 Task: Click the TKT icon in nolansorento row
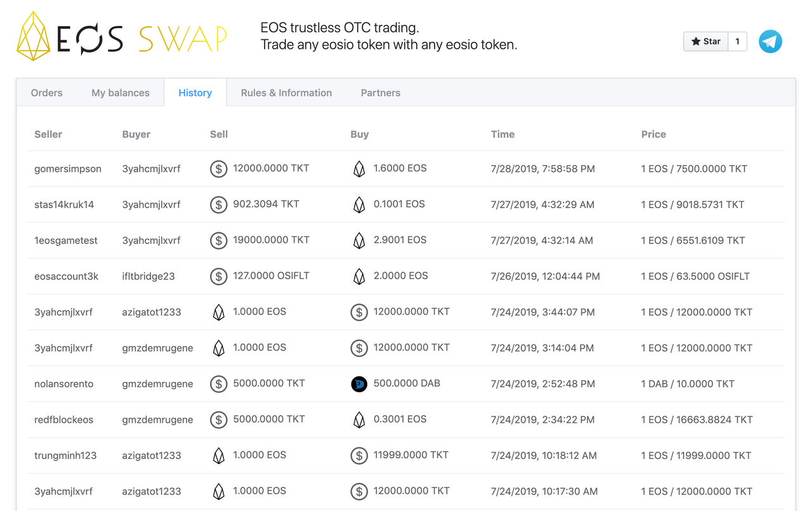[219, 384]
